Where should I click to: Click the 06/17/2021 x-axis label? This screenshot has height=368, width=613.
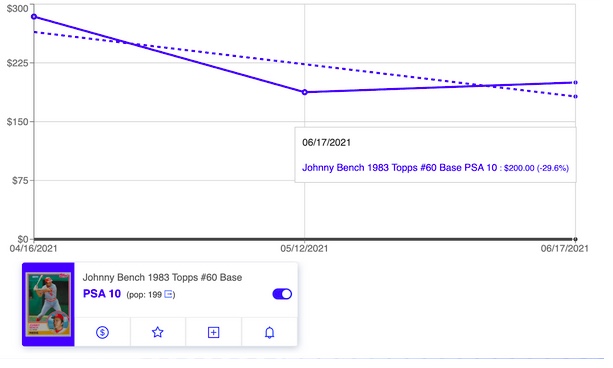[x=565, y=248]
